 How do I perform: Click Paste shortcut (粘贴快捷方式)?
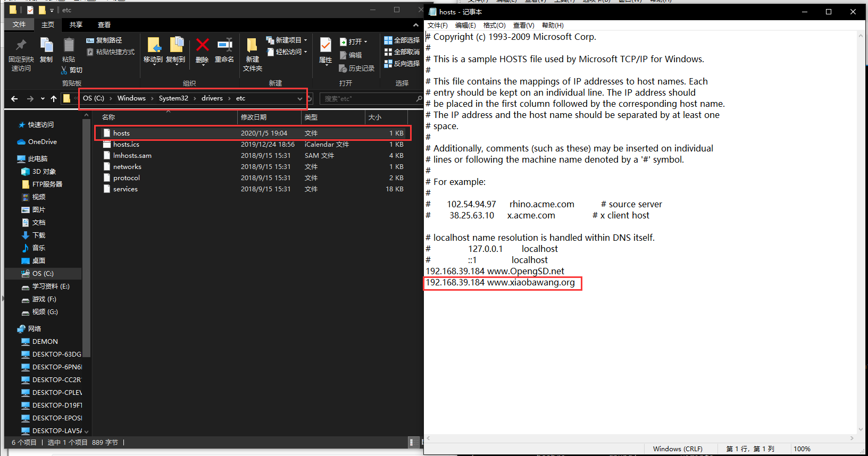pos(111,52)
